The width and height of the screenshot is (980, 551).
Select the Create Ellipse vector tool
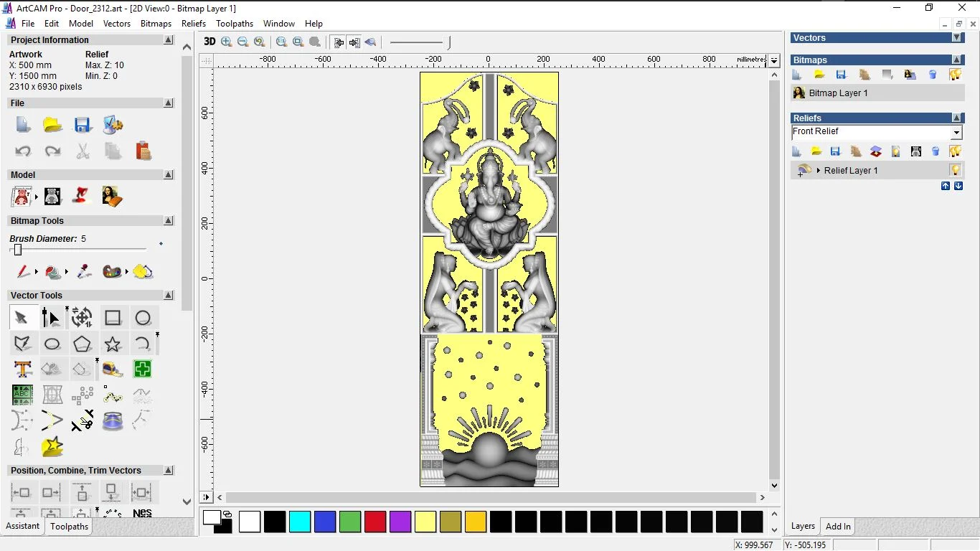(x=52, y=344)
